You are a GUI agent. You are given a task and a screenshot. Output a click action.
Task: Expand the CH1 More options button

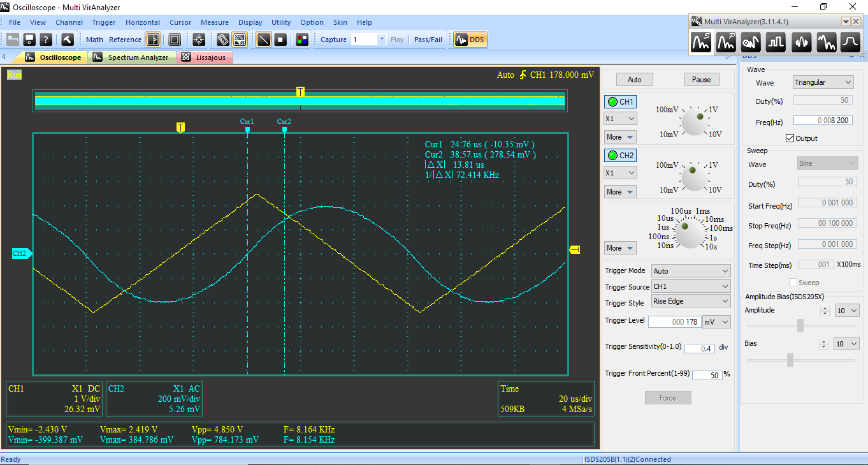point(620,137)
